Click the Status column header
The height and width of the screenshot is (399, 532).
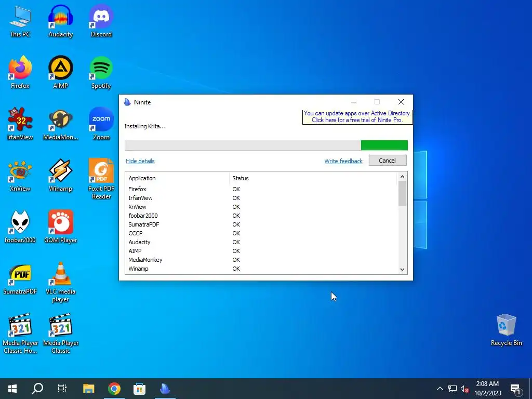pos(313,178)
